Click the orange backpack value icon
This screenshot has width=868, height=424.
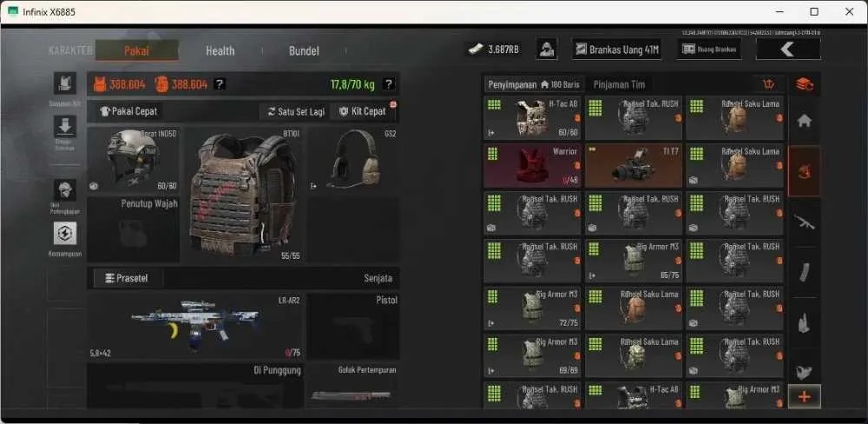pyautogui.click(x=161, y=84)
